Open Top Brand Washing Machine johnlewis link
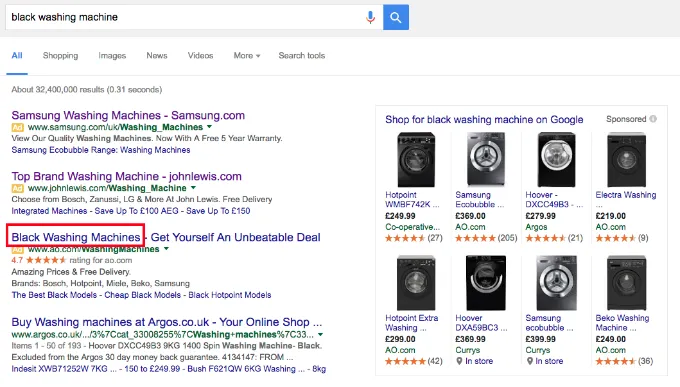The height and width of the screenshot is (387, 680). [126, 176]
